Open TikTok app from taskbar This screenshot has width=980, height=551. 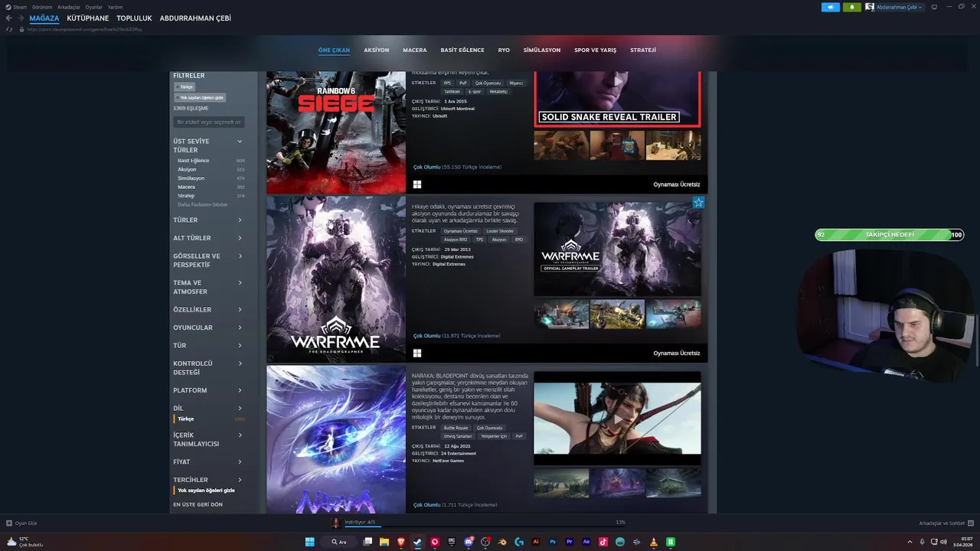(603, 542)
